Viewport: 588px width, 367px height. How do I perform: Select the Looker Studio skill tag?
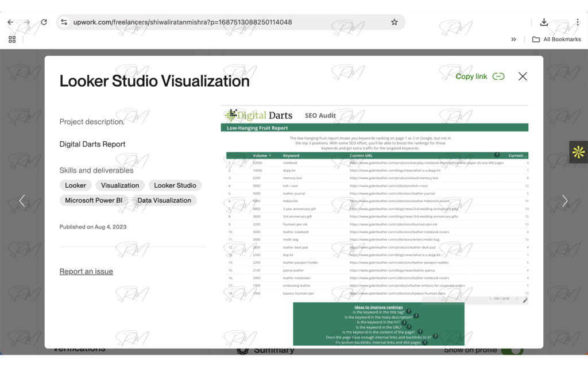coord(175,186)
